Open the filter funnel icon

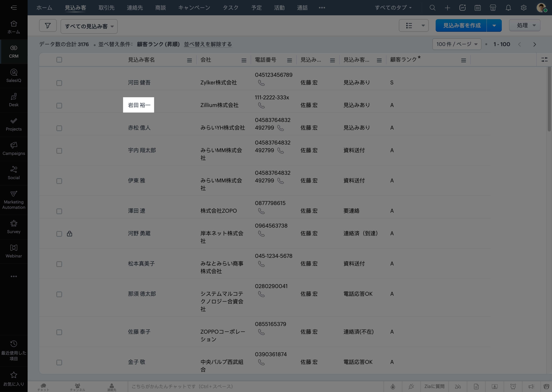click(48, 25)
